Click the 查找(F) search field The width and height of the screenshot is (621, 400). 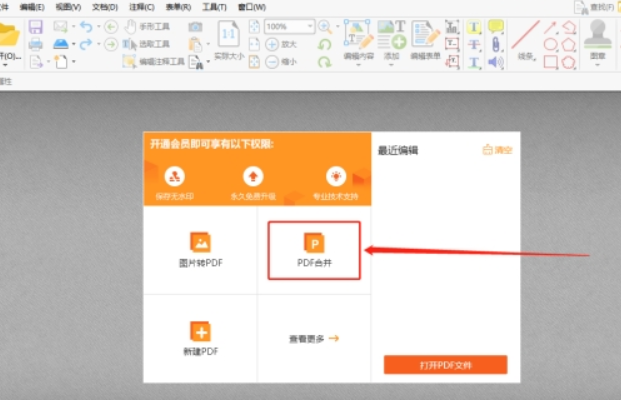click(x=602, y=7)
